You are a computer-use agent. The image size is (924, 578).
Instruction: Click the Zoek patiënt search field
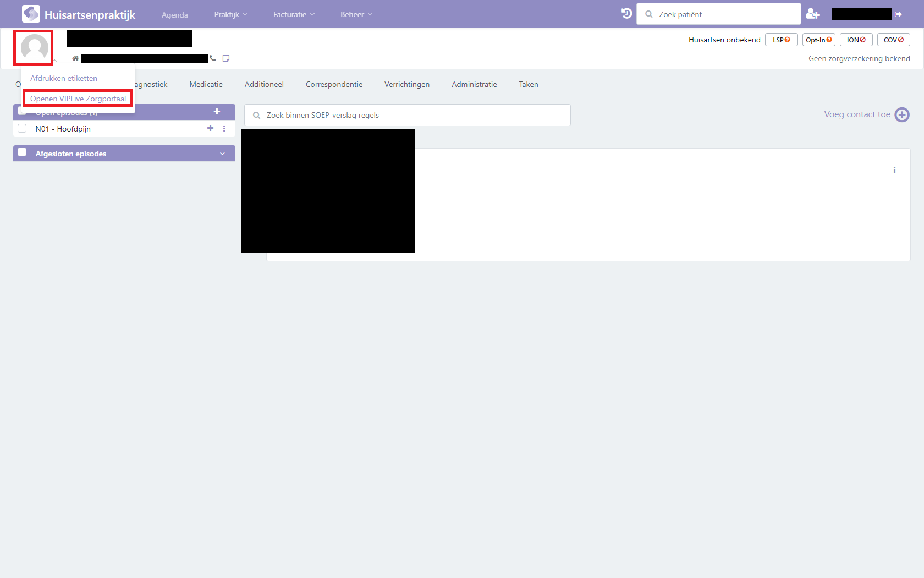pos(718,14)
